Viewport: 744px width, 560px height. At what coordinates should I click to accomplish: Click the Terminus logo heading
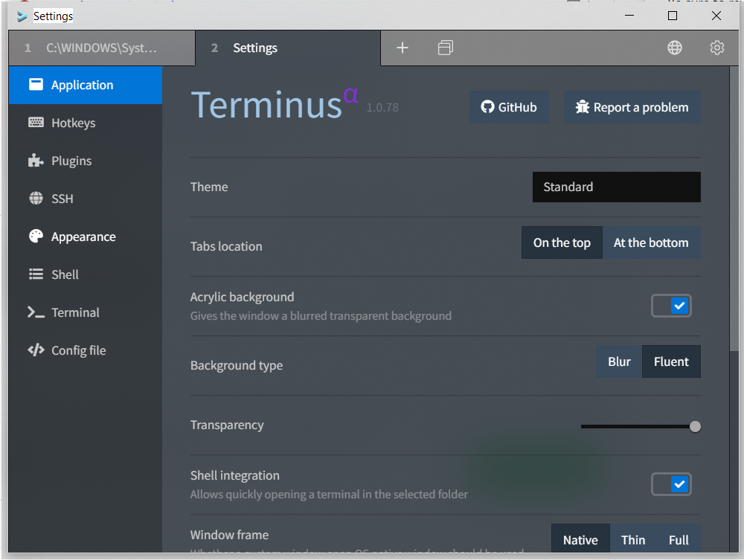click(x=275, y=104)
